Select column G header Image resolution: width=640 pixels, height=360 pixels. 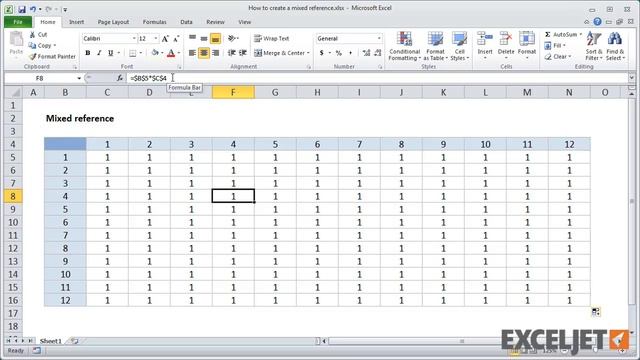click(275, 93)
